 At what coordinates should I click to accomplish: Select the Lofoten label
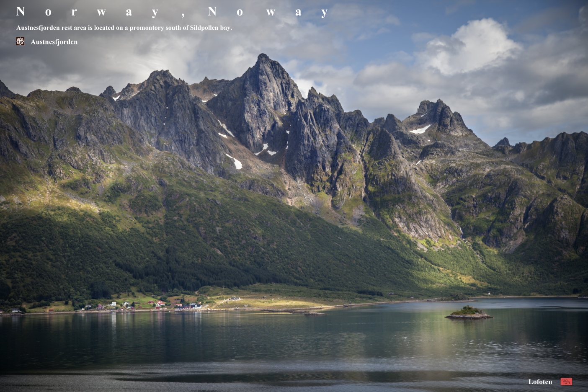click(540, 382)
